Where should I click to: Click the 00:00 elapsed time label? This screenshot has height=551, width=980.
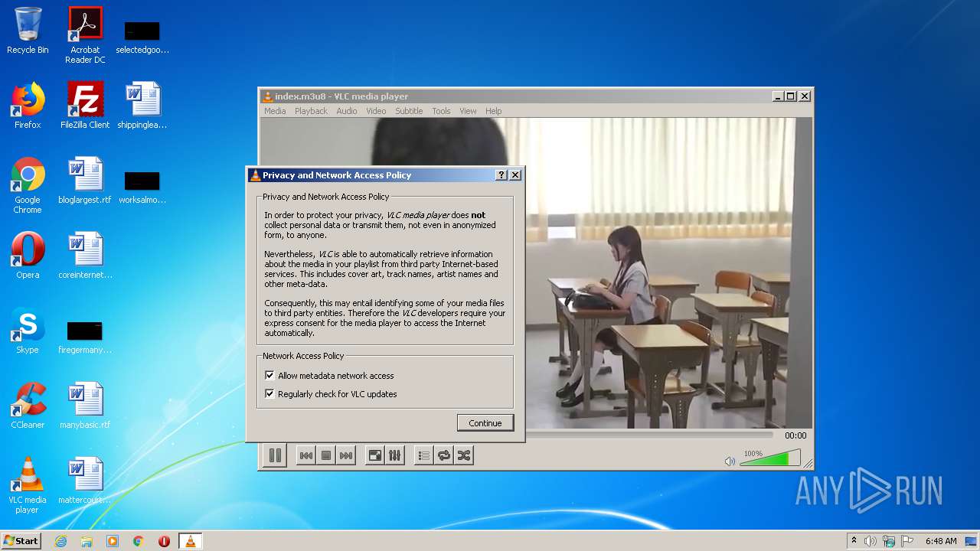pyautogui.click(x=795, y=435)
